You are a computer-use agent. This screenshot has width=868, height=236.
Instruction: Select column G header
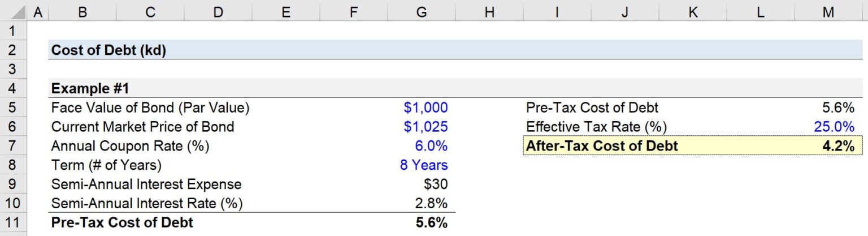point(421,12)
